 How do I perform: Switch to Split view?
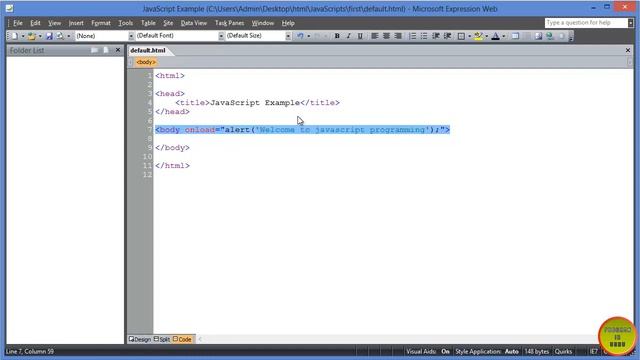(x=162, y=339)
